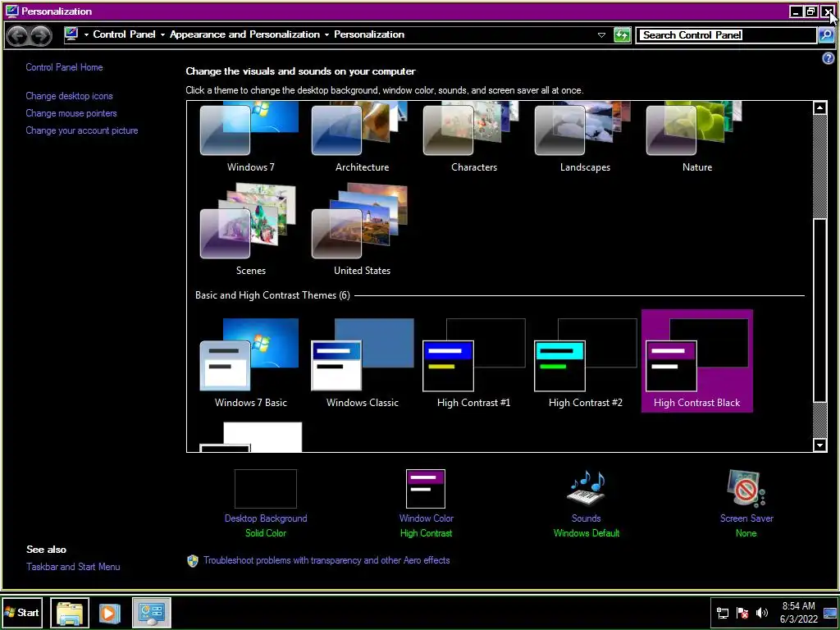Expand dropdown arrow after Control Panel
The image size is (840, 630).
tap(162, 34)
